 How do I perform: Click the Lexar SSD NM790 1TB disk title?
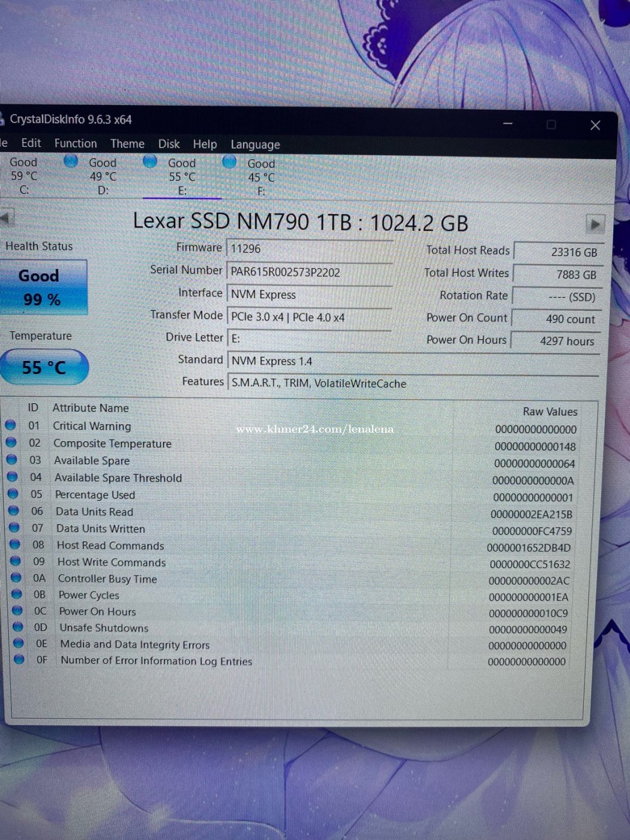click(300, 222)
